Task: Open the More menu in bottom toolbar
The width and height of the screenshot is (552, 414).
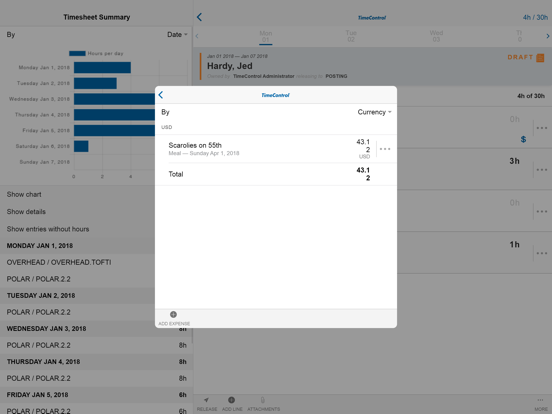Action: [540, 400]
